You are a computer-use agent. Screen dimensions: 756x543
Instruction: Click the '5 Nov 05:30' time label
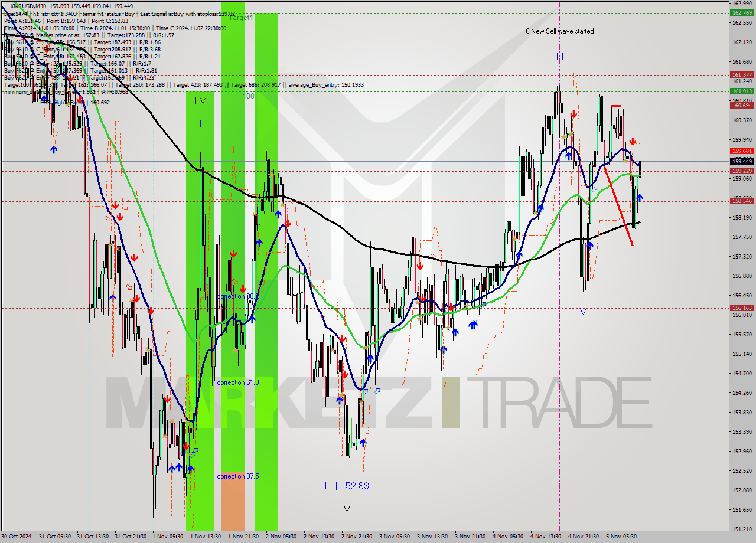coord(622,537)
